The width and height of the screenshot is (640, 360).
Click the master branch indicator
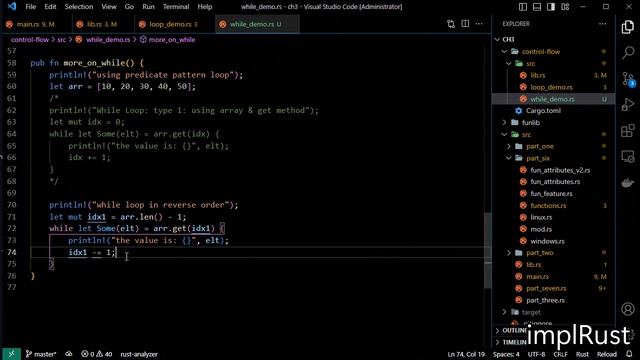pyautogui.click(x=41, y=354)
